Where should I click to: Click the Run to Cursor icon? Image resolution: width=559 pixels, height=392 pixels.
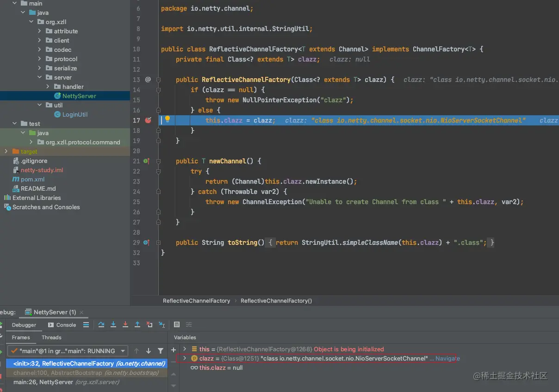click(161, 325)
